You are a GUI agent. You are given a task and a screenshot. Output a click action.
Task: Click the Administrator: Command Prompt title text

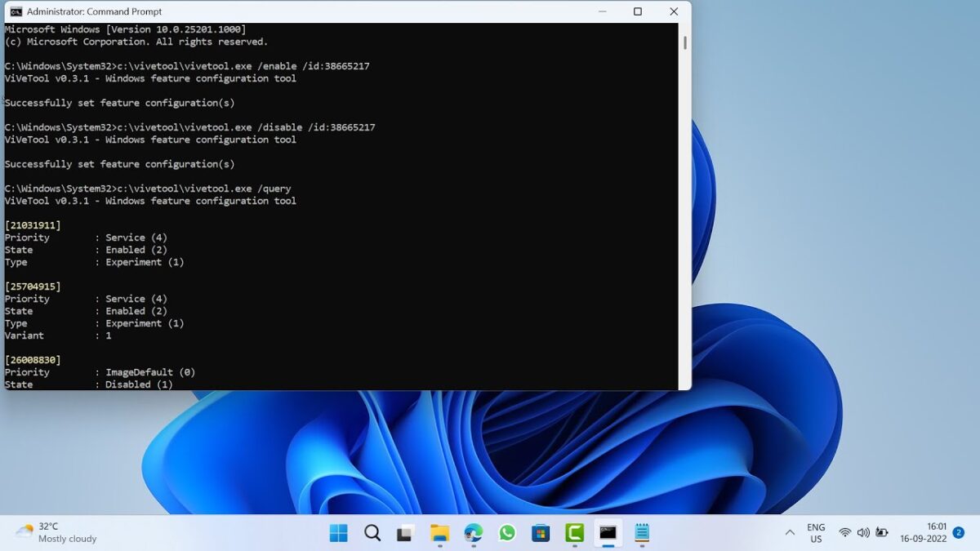click(94, 11)
